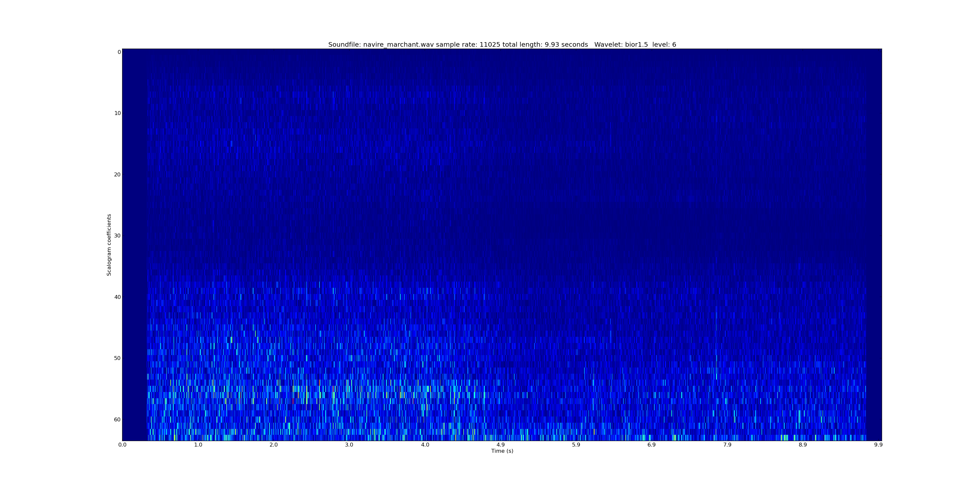Click the 8.9 time tick label
980x490 pixels.
pos(802,445)
